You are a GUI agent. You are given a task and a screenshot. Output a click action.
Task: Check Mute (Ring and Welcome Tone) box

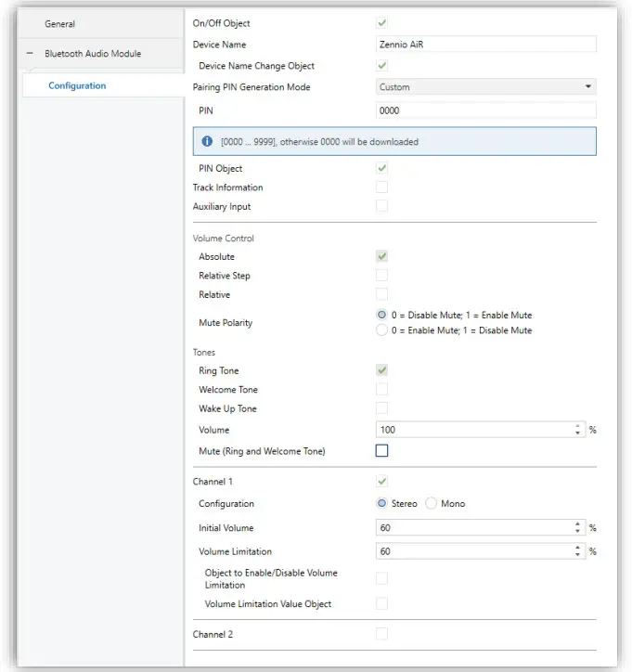pos(381,452)
